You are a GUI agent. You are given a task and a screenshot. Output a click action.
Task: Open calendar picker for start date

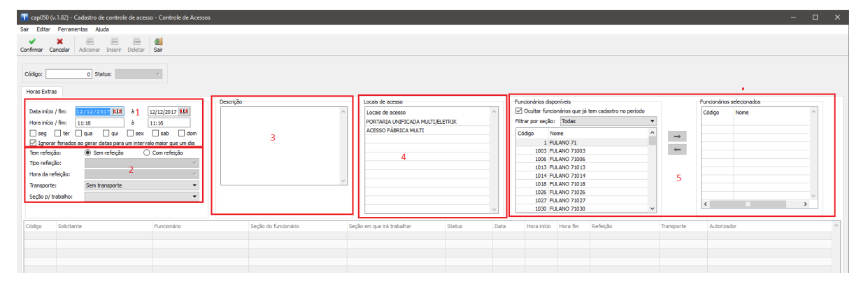pyautogui.click(x=117, y=111)
